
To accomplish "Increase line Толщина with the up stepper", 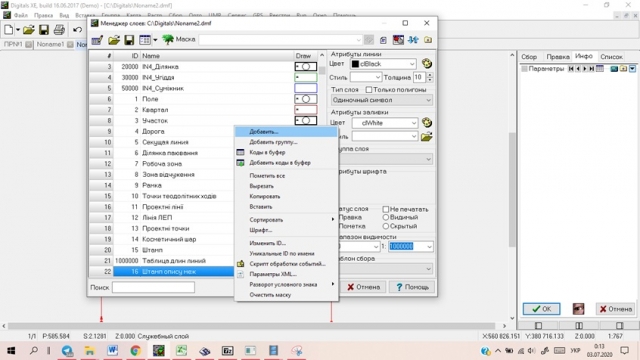I will (430, 75).
